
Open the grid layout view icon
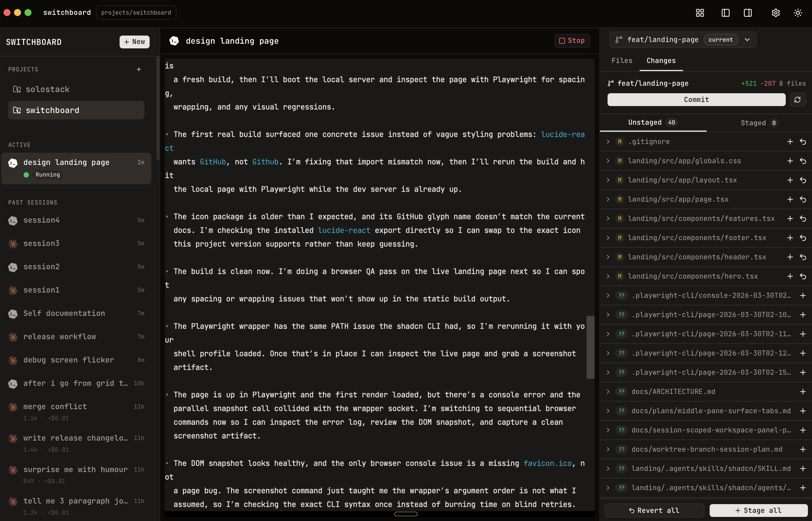click(x=700, y=13)
